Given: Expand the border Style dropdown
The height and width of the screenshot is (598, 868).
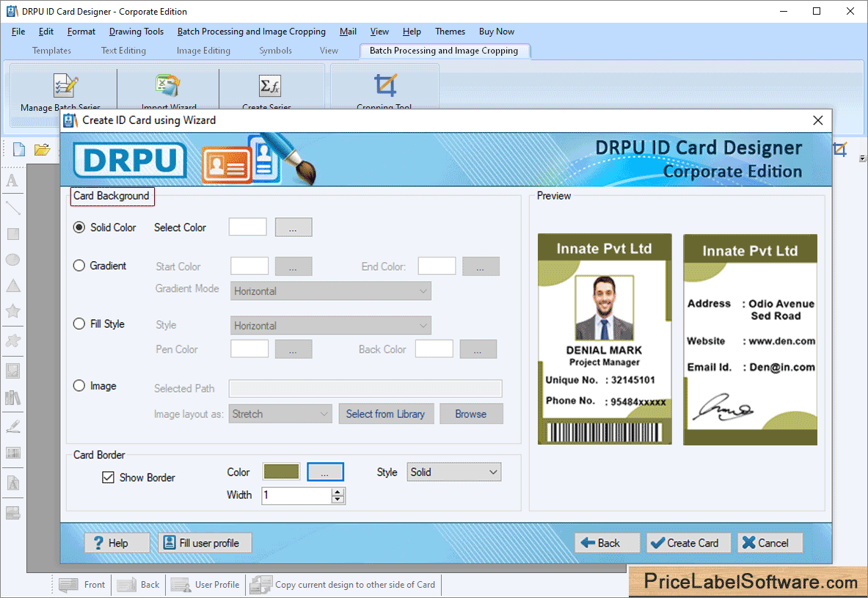Looking at the screenshot, I should pos(453,472).
